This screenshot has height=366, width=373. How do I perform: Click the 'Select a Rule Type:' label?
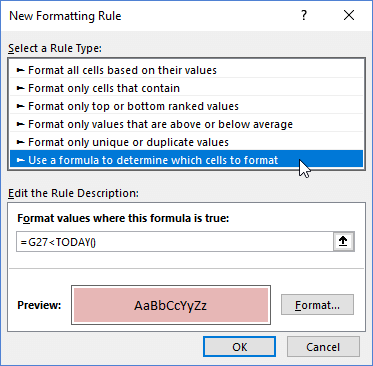click(x=55, y=48)
